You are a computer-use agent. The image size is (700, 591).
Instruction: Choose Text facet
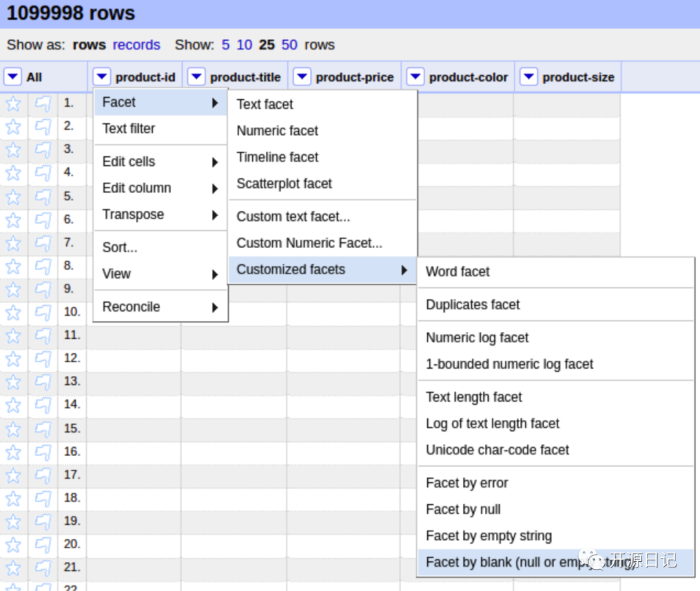[322, 104]
